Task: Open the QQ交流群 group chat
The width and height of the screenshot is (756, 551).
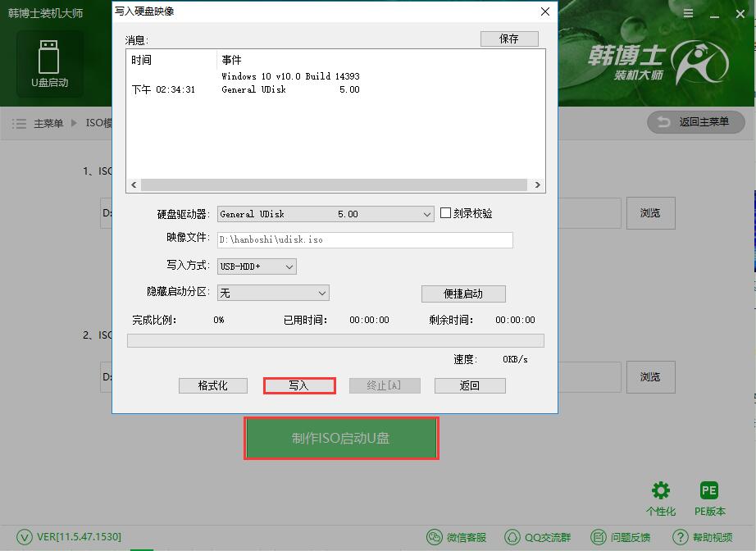Action: [x=537, y=538]
